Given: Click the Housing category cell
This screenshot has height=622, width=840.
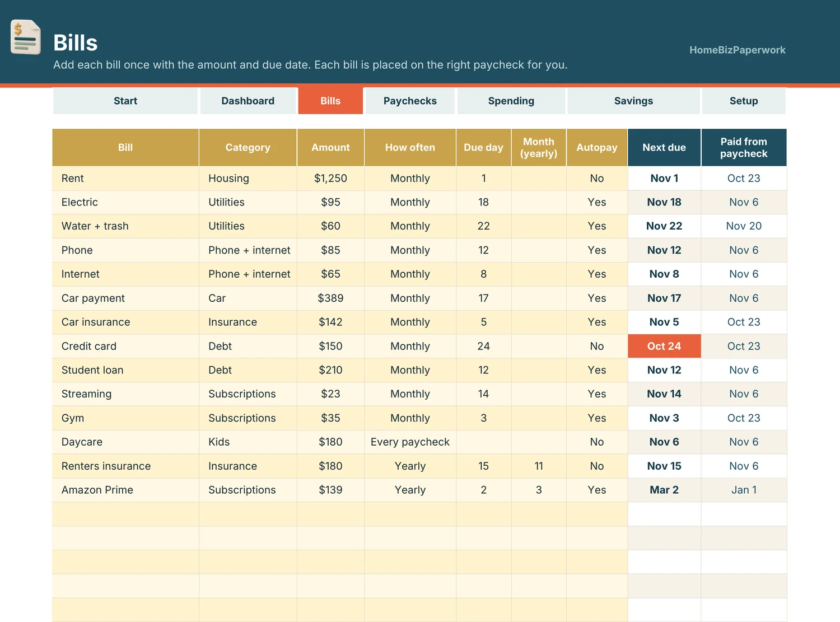Looking at the screenshot, I should click(x=248, y=178).
